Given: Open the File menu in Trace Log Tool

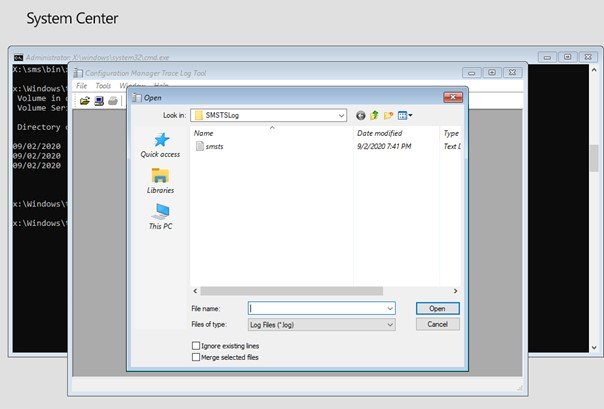Looking at the screenshot, I should coord(82,85).
